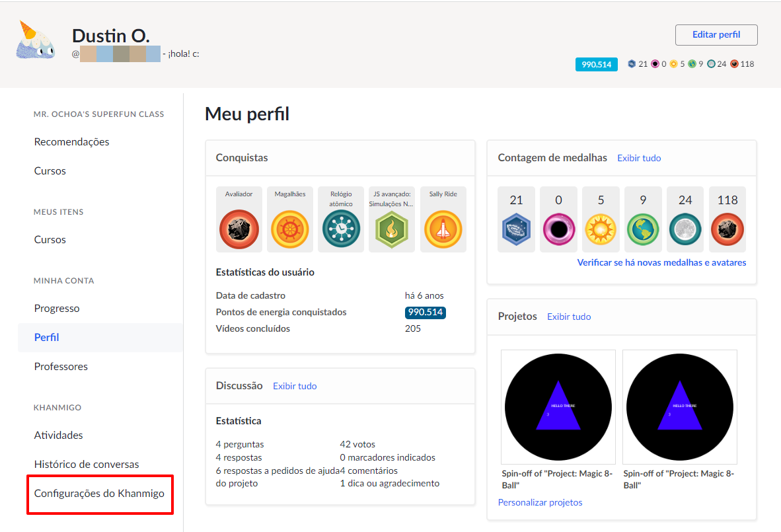Select the Relógio atômico badge
The width and height of the screenshot is (781, 532).
(x=341, y=219)
